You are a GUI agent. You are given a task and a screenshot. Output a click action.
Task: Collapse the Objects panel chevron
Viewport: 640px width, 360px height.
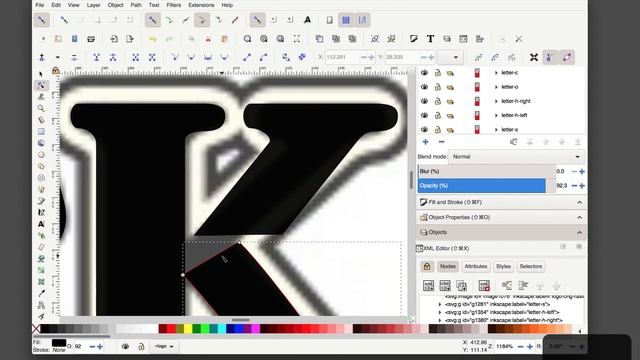point(580,233)
